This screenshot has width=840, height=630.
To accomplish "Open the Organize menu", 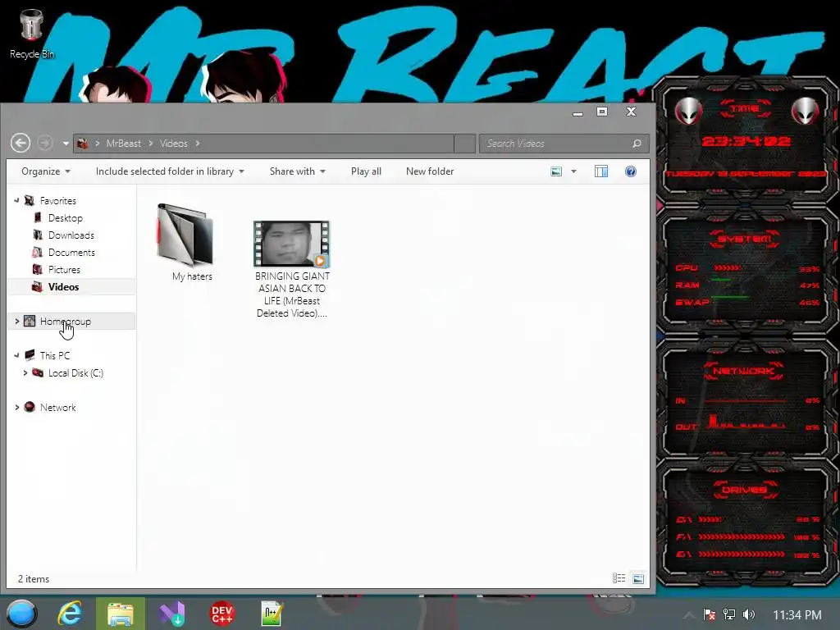I will point(46,171).
